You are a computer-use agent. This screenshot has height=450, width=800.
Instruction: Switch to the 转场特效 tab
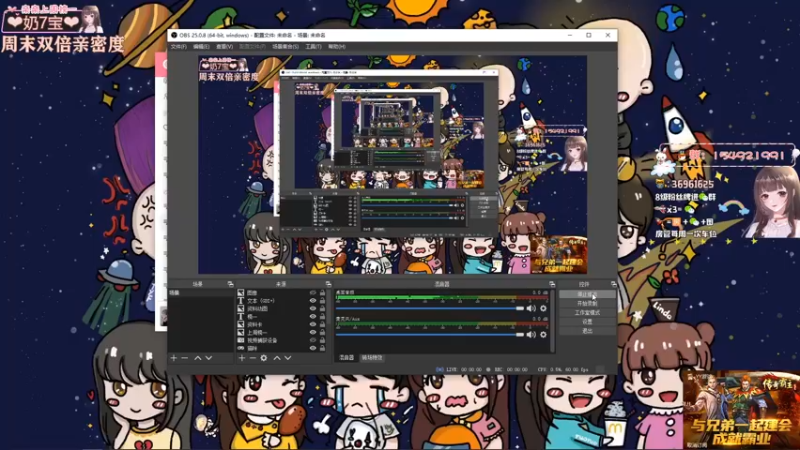tap(372, 358)
